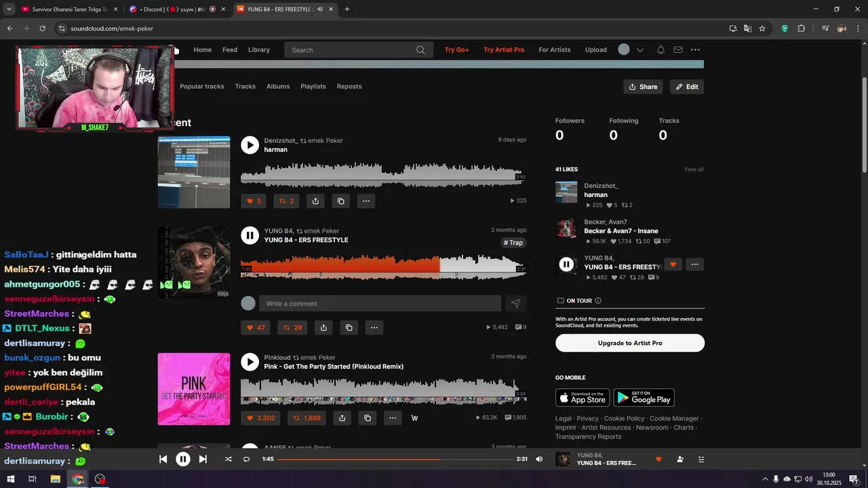868x488 pixels.
Task: Copy link icon on the harman track
Action: (x=340, y=201)
